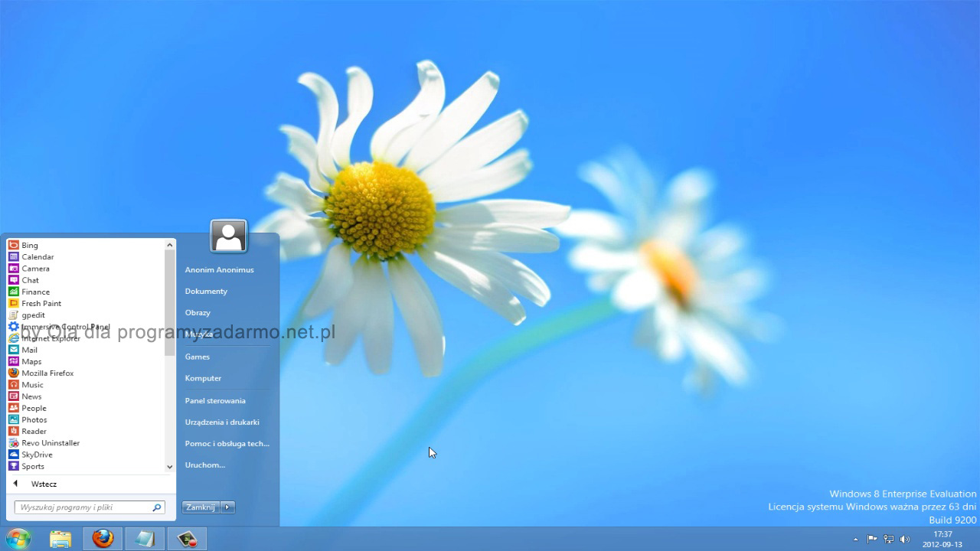Click the volume speaker tray icon
The image size is (980, 551).
pyautogui.click(x=905, y=540)
